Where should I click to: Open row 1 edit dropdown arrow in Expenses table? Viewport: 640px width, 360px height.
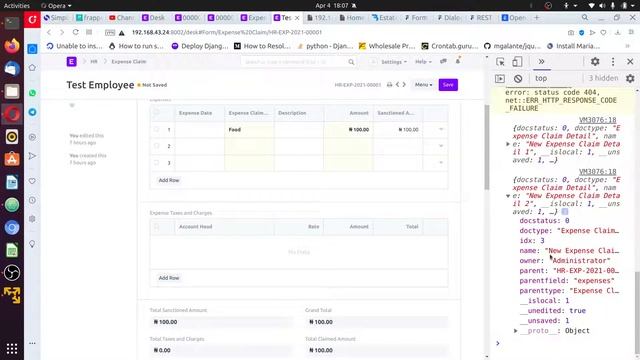441,129
